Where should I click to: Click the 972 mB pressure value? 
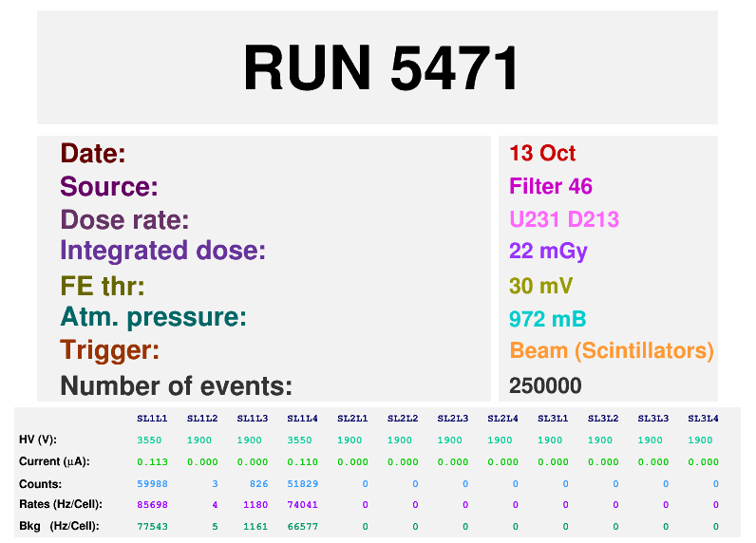[547, 319]
